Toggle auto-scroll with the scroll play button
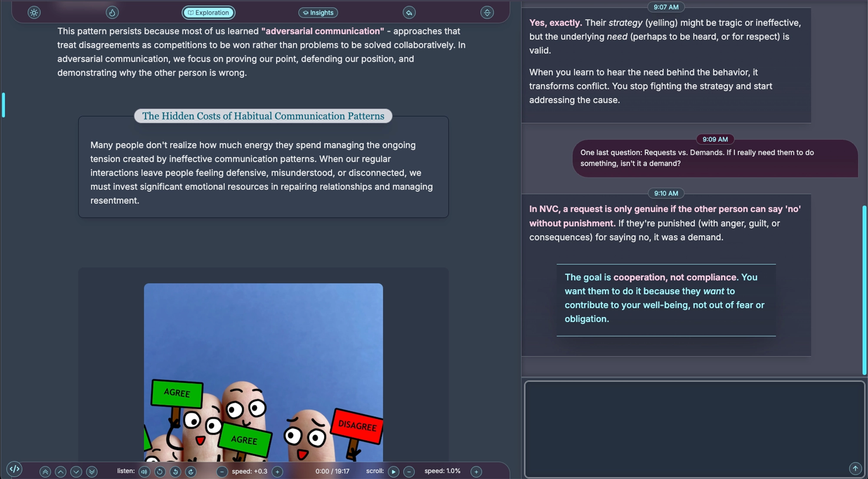The width and height of the screenshot is (868, 479). tap(393, 472)
